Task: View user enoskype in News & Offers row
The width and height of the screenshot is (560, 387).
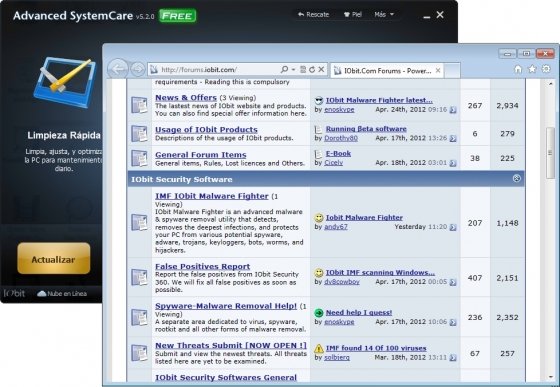Action: point(339,110)
